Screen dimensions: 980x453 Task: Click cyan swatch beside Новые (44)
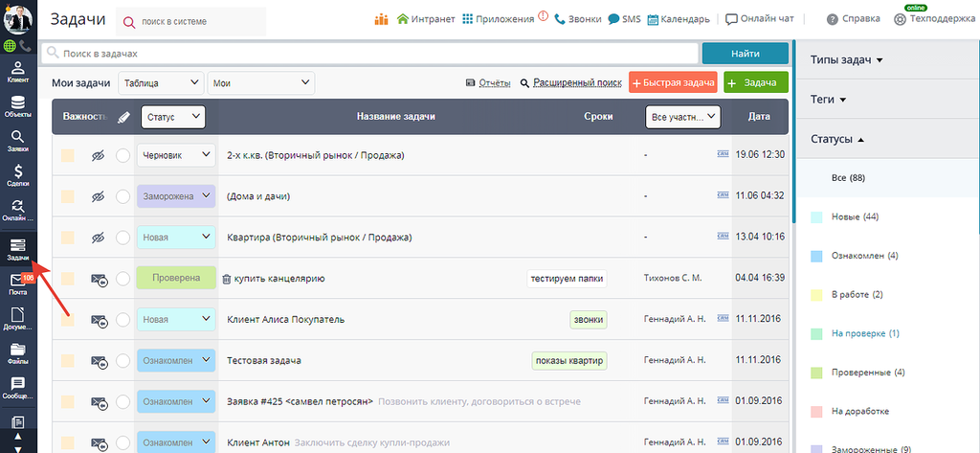click(816, 217)
